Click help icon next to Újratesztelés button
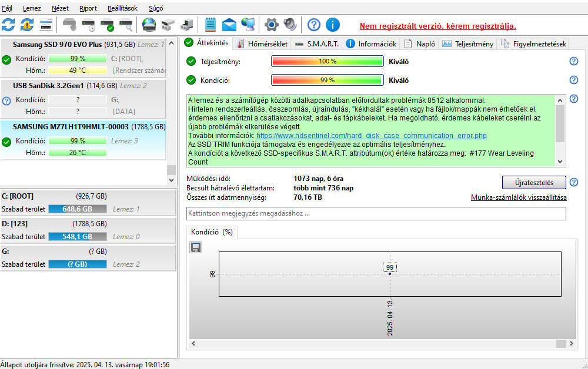Screen dimensions: 588x369 [x=574, y=182]
